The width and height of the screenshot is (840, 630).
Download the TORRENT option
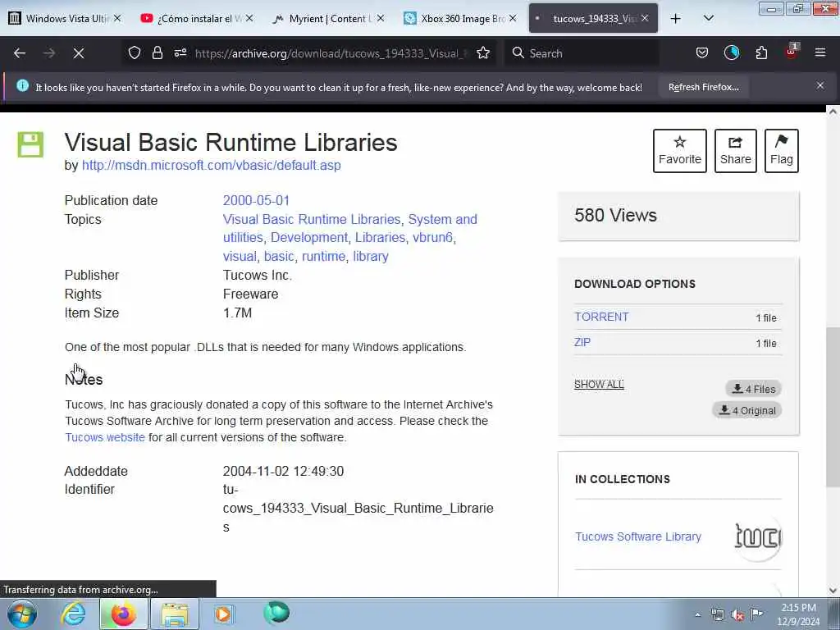(x=601, y=317)
